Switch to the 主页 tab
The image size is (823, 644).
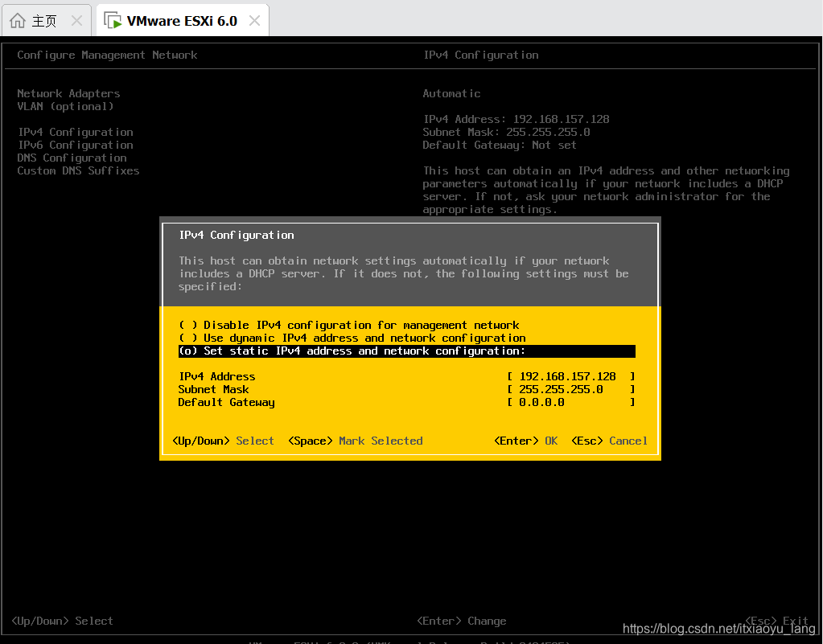pos(46,20)
